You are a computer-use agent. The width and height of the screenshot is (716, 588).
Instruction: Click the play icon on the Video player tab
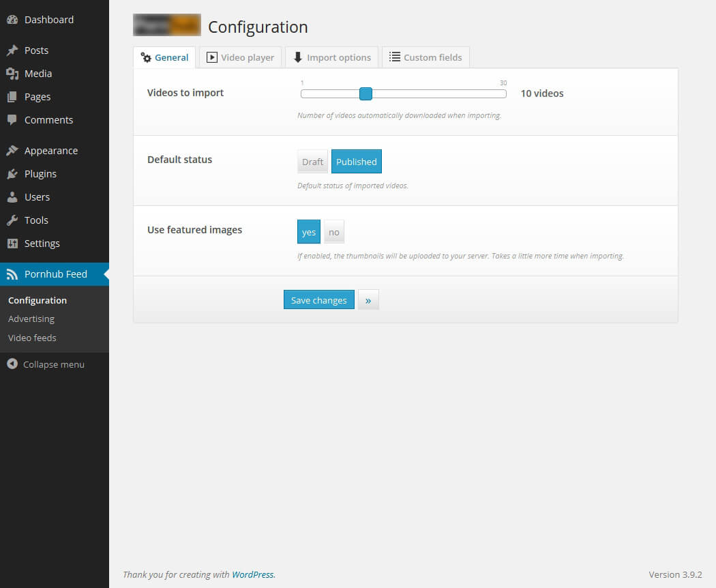click(x=212, y=57)
